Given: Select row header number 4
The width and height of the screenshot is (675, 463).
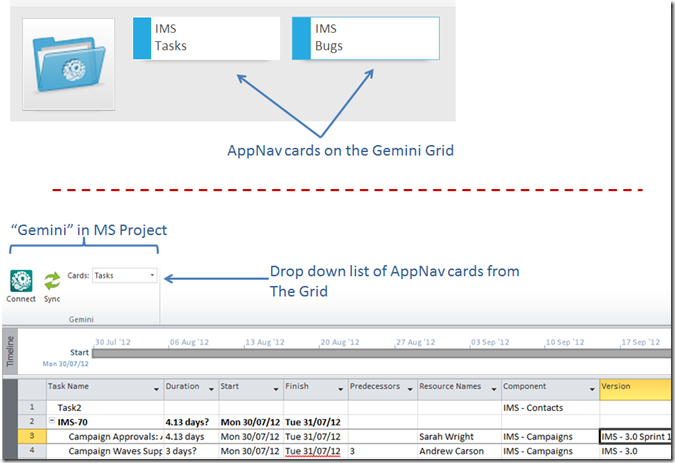Looking at the screenshot, I should (32, 451).
